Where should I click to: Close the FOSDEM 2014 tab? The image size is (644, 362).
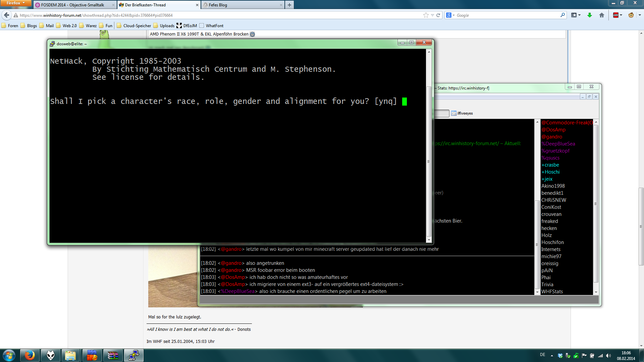click(x=113, y=5)
